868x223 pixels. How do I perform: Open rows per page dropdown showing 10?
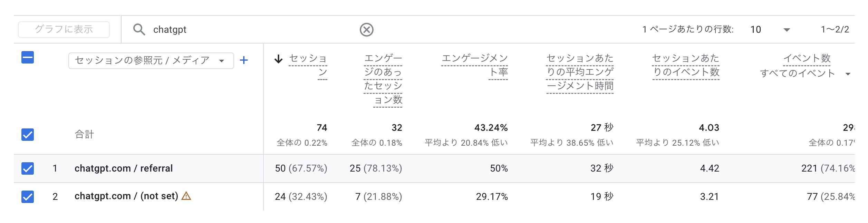[770, 30]
